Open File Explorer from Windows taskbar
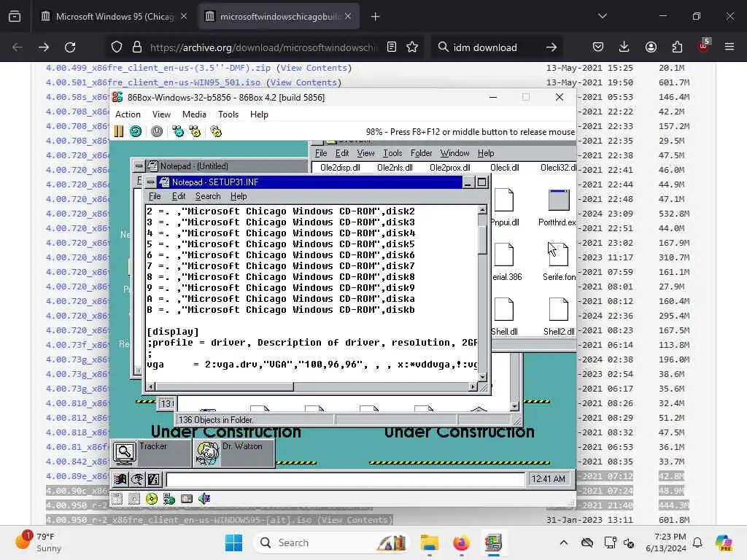 point(429,542)
